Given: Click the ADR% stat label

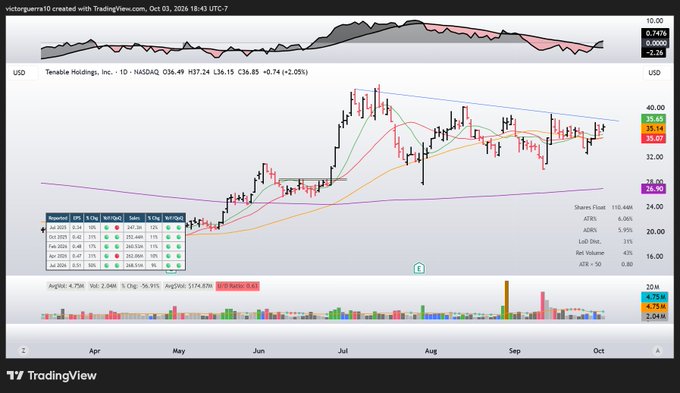Looking at the screenshot, I should pos(590,230).
